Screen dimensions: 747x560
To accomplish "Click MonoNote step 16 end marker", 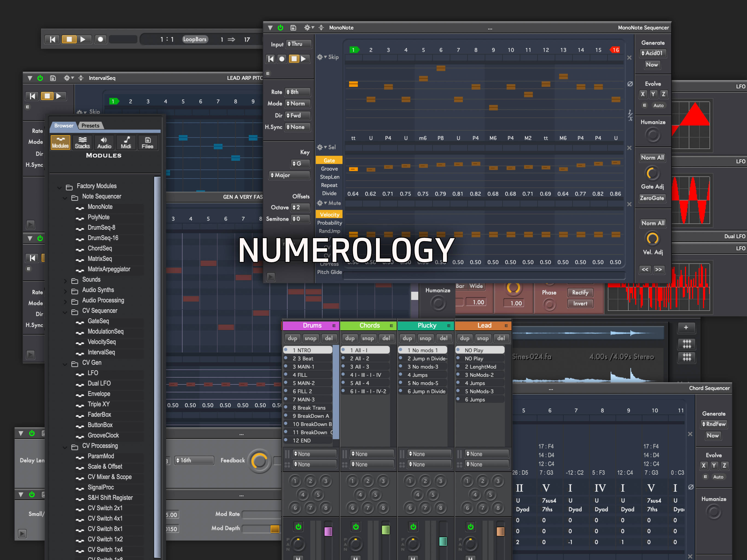I will point(615,50).
